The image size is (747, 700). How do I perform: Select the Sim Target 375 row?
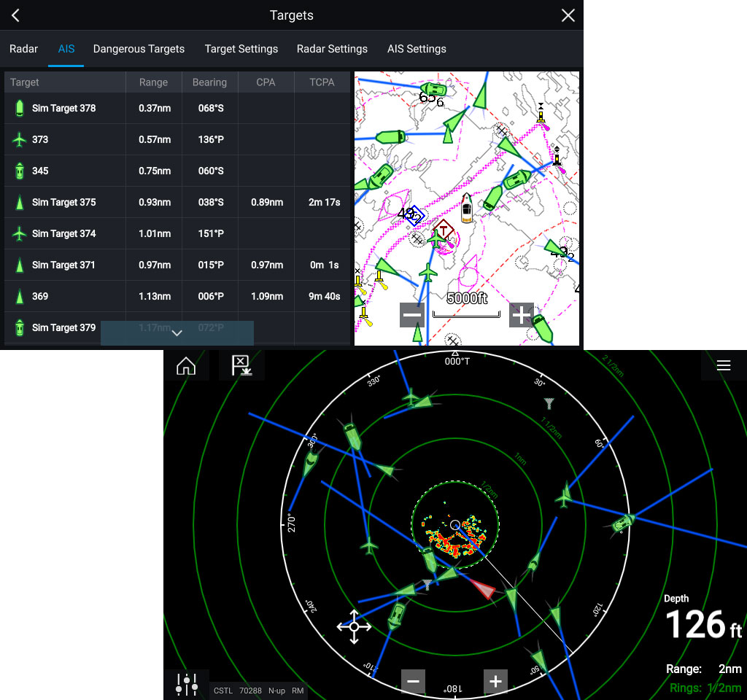click(177, 203)
